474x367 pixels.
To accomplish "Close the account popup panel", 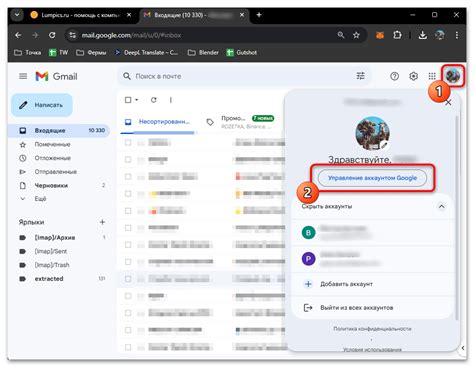I will coord(449,102).
